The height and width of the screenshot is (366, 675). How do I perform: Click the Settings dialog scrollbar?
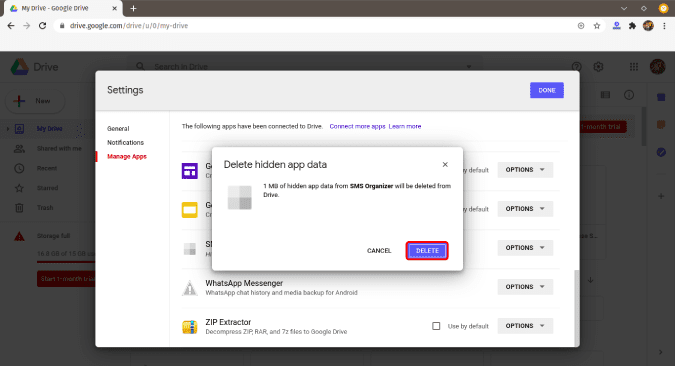point(577,308)
